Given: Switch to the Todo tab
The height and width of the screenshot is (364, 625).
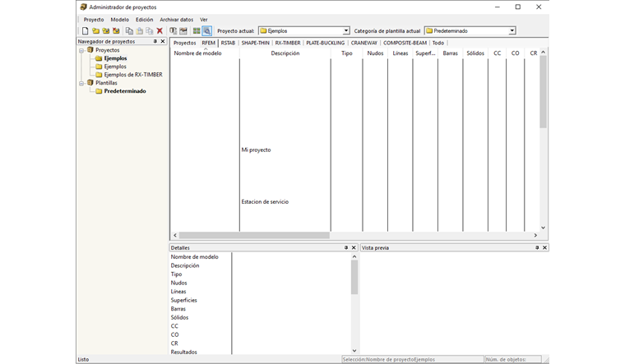Looking at the screenshot, I should click(x=438, y=43).
